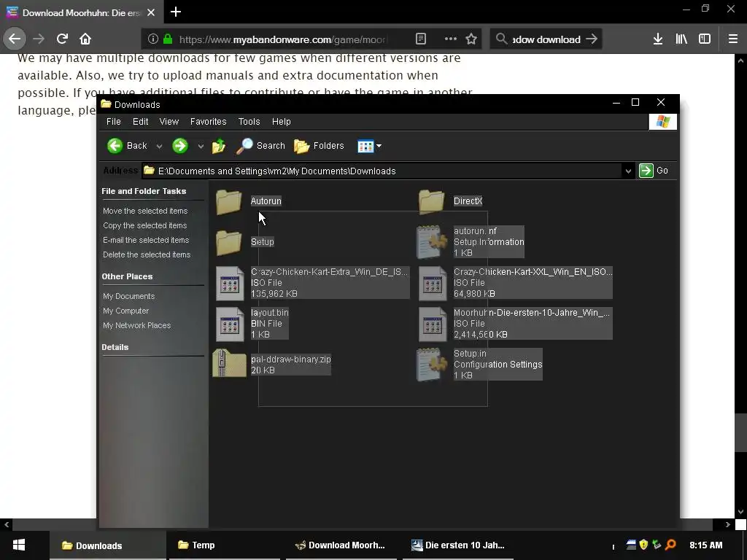This screenshot has width=747, height=560.
Task: Click the Go button next to the address bar
Action: [x=654, y=171]
